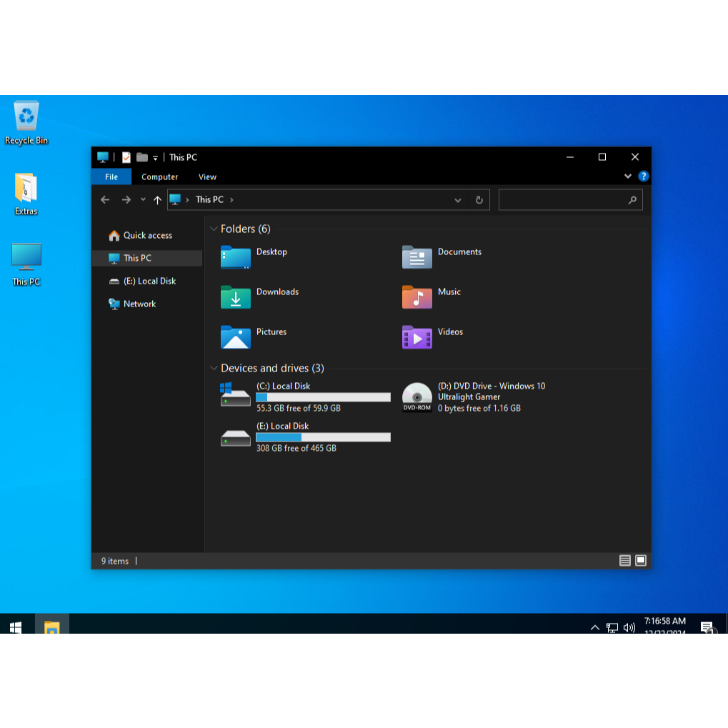Open the Documents folder icon
Screen dimensions: 728x728
coord(417,257)
